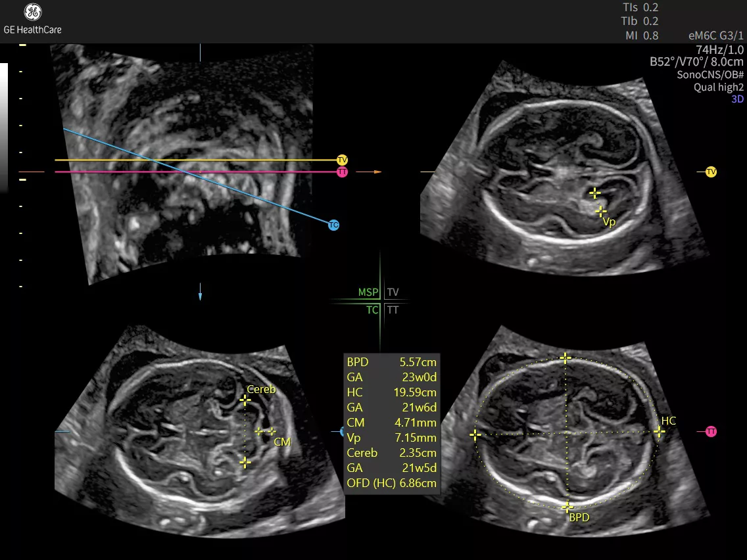Select the TC quadrant label in center
The image size is (747, 560).
tap(372, 310)
